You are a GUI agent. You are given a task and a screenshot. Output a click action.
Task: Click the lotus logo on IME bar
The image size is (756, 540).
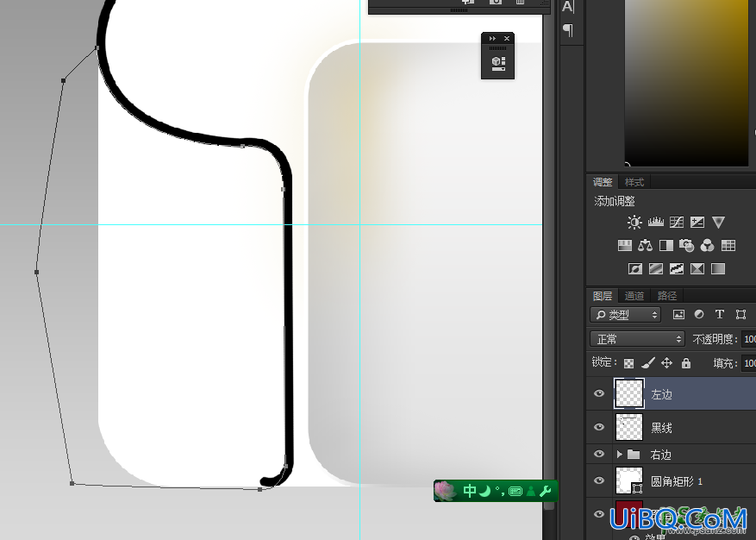(x=445, y=491)
